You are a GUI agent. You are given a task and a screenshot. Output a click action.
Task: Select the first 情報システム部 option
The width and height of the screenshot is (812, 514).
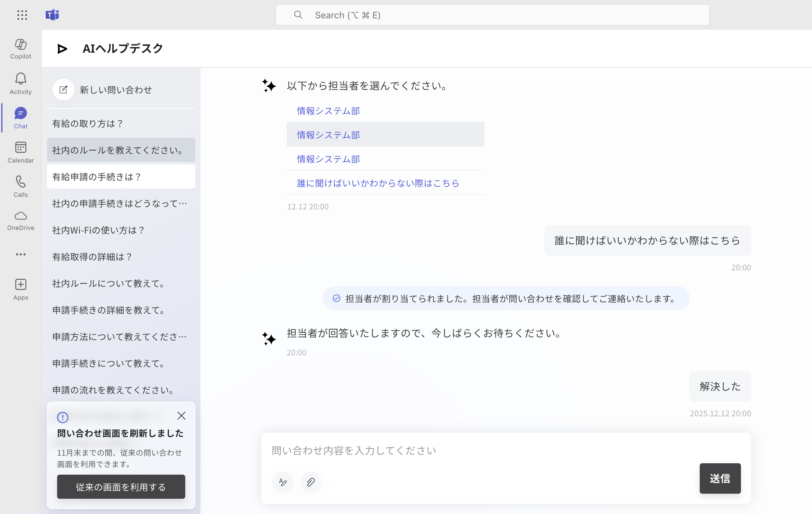(x=385, y=111)
